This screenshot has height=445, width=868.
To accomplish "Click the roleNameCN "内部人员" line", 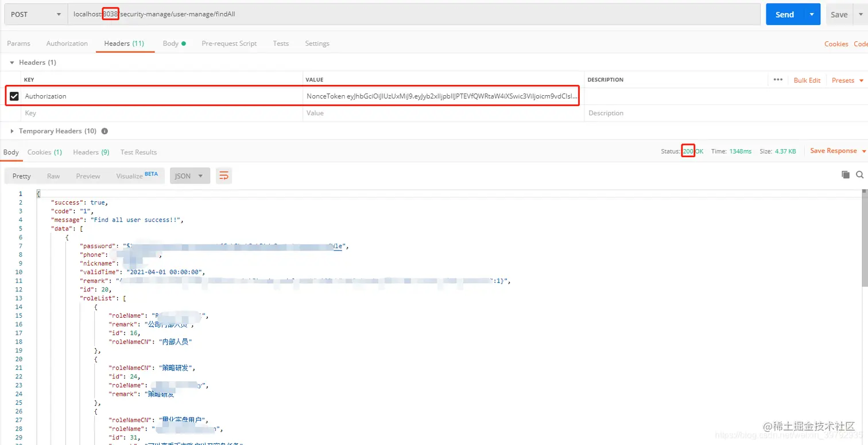I will (150, 342).
